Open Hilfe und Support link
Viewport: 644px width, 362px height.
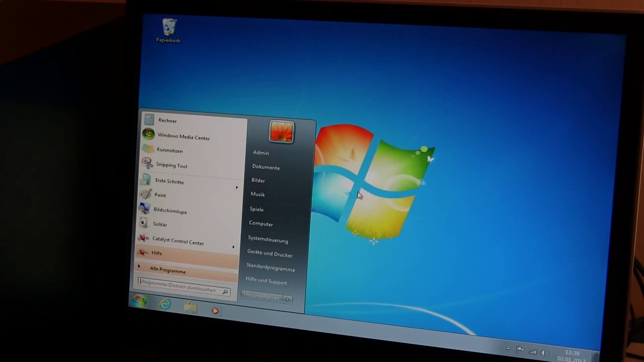coord(266,281)
